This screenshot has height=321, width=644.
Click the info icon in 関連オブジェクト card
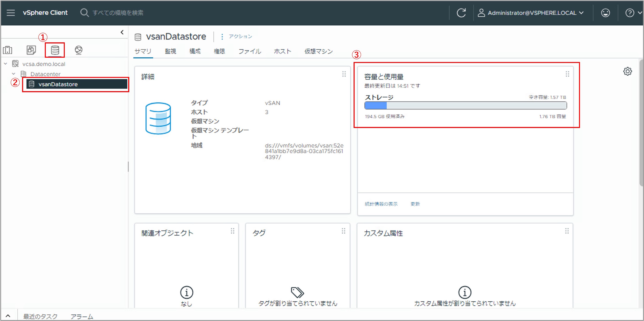tap(187, 292)
